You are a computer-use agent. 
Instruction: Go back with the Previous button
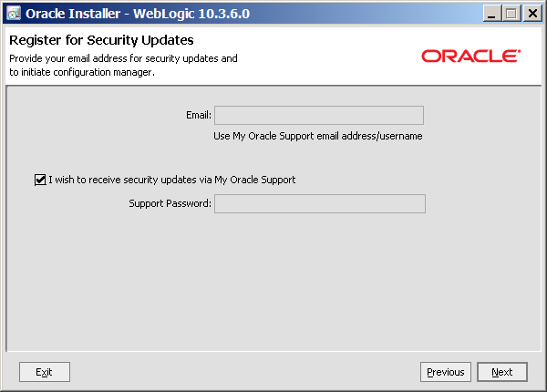(x=446, y=372)
